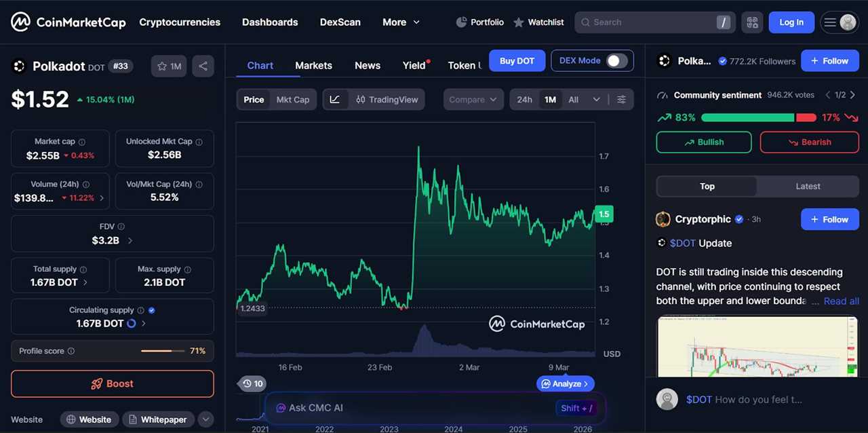This screenshot has height=433, width=868.
Task: Switch chart to TradingView candlestick view
Action: (387, 99)
